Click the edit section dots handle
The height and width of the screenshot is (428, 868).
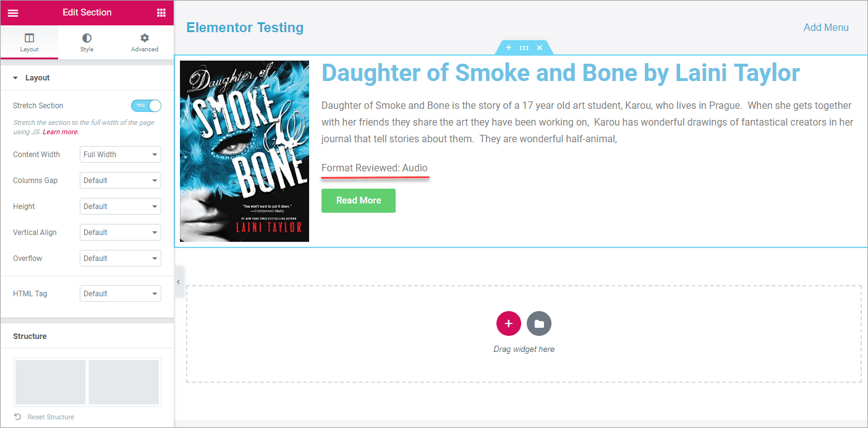(524, 48)
